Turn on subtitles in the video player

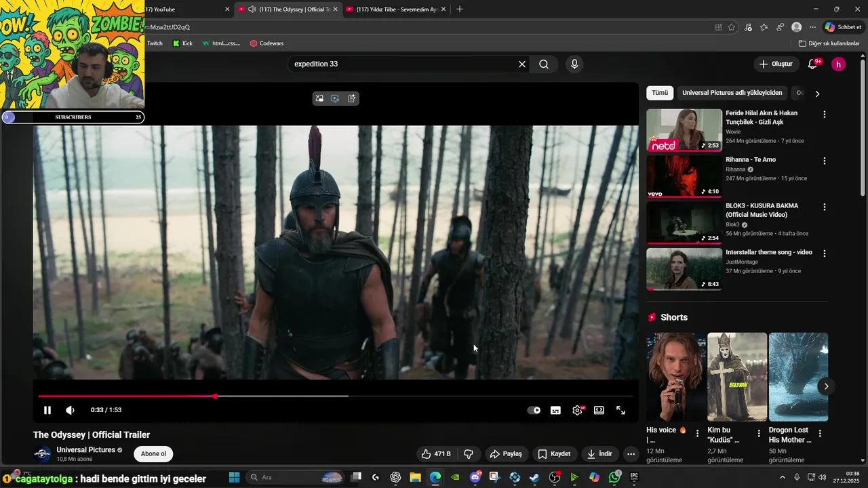tap(555, 410)
